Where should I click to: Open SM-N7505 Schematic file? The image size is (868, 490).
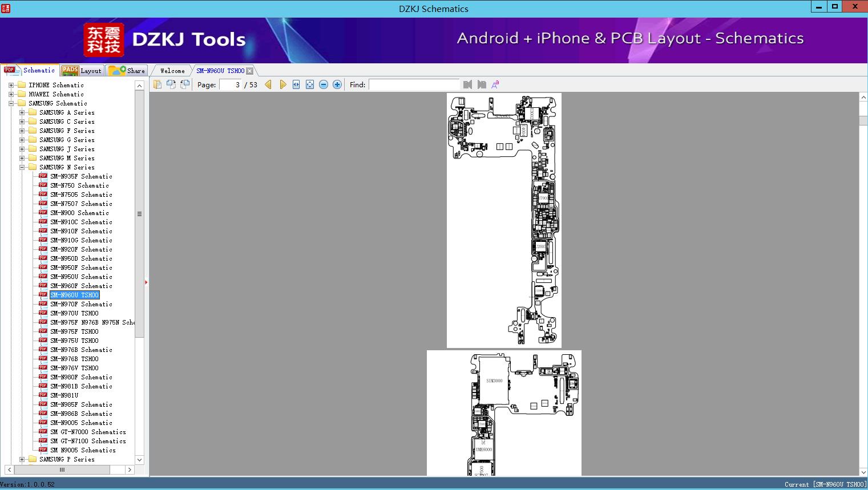click(81, 195)
